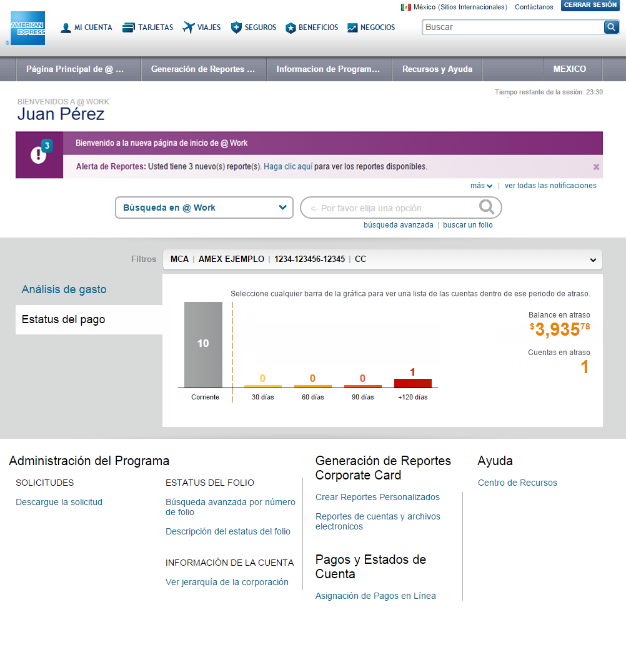Select the Estatus del pago tab

(89, 319)
